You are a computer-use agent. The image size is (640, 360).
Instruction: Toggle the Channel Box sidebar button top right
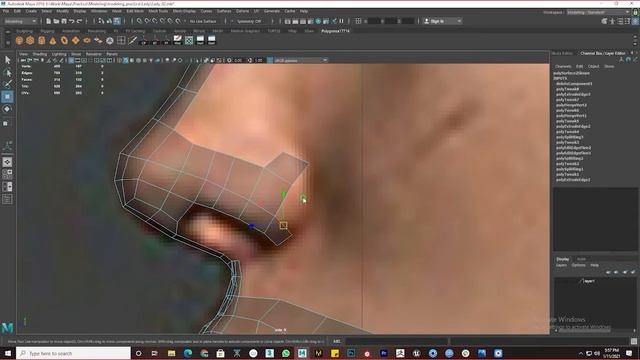click(x=636, y=21)
